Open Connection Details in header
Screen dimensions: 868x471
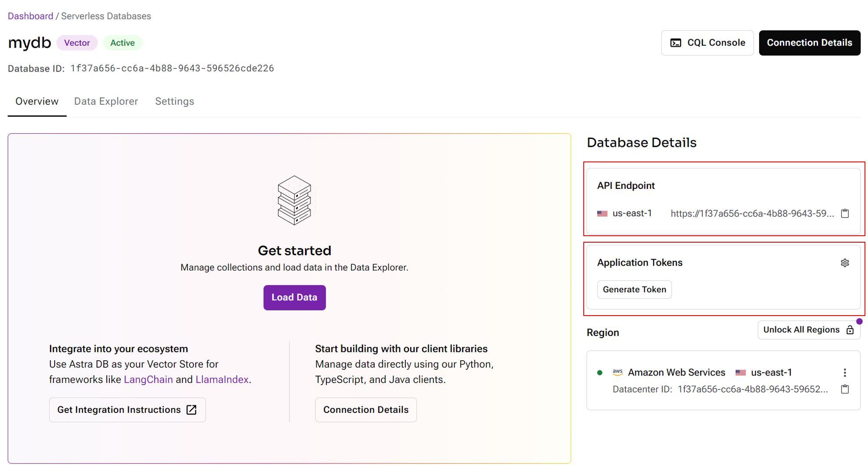pyautogui.click(x=809, y=43)
